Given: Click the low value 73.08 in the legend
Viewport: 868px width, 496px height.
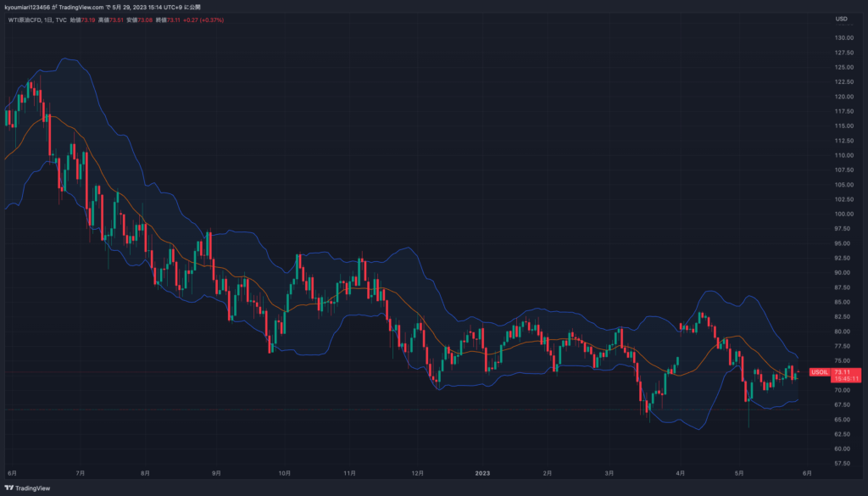Looking at the screenshot, I should (x=144, y=20).
